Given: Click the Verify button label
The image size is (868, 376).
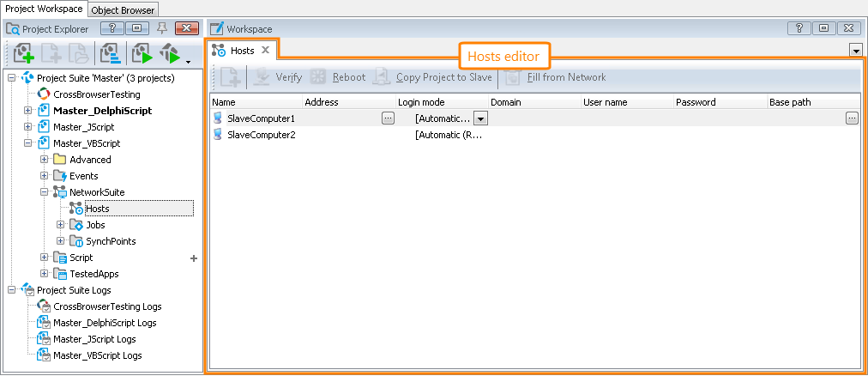Looking at the screenshot, I should tap(289, 77).
